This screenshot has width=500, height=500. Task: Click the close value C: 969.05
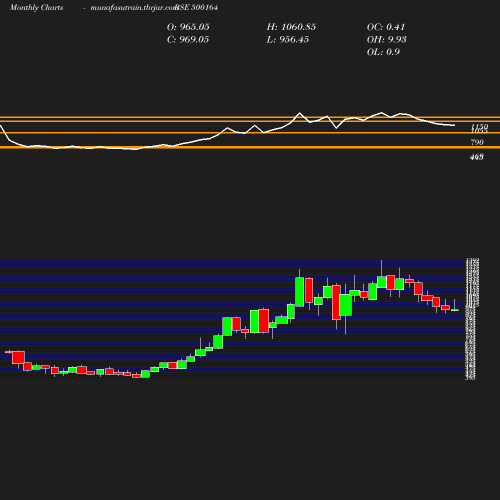pyautogui.click(x=188, y=40)
